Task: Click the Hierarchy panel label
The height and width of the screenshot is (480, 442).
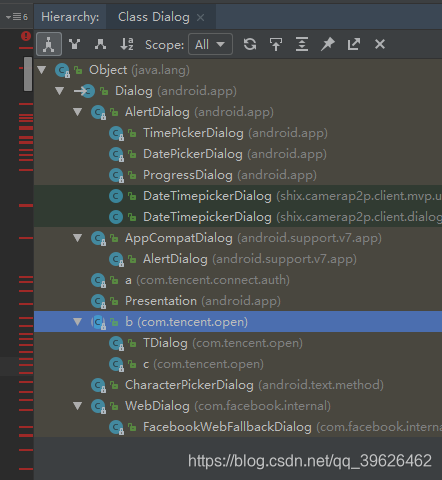Action: (x=70, y=17)
